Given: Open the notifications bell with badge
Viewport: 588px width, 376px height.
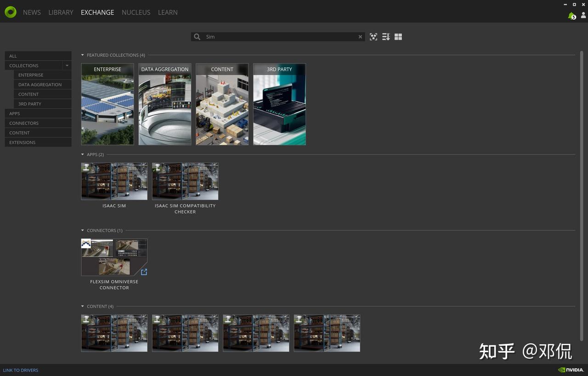Looking at the screenshot, I should tap(571, 16).
